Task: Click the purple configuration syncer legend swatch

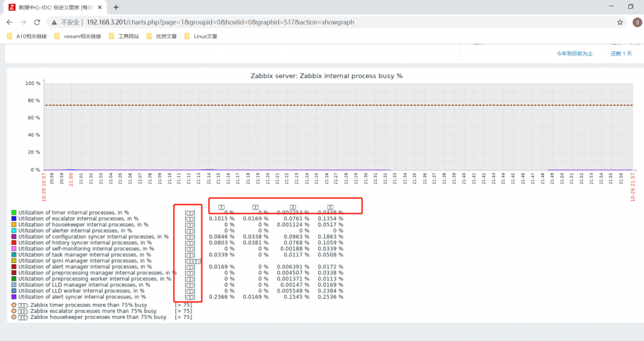Action: coord(14,237)
